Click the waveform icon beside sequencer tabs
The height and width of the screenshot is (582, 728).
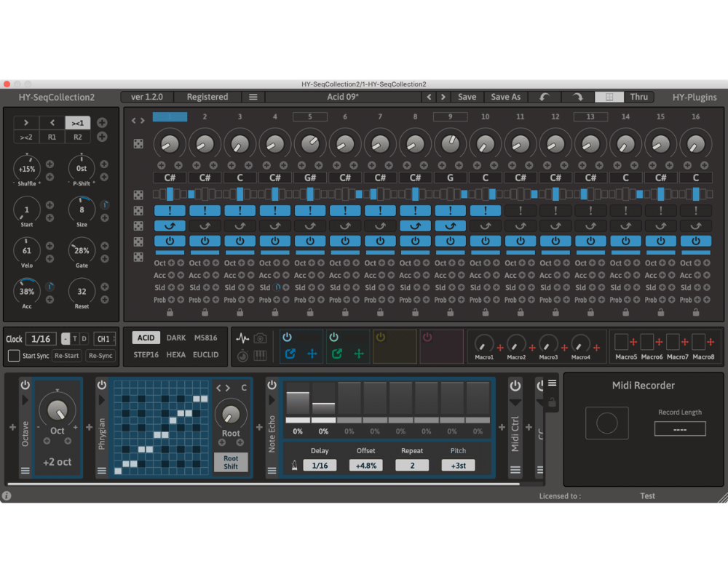point(243,338)
